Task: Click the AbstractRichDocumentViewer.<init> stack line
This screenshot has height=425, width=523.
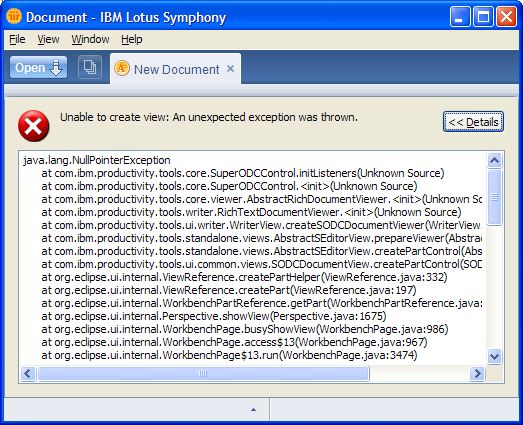Action: 262,199
